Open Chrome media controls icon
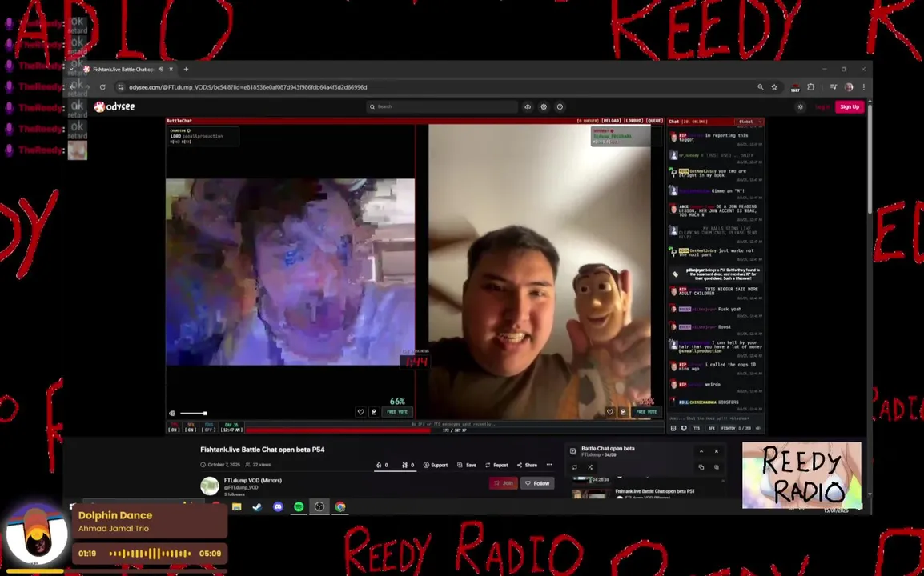 click(x=834, y=87)
